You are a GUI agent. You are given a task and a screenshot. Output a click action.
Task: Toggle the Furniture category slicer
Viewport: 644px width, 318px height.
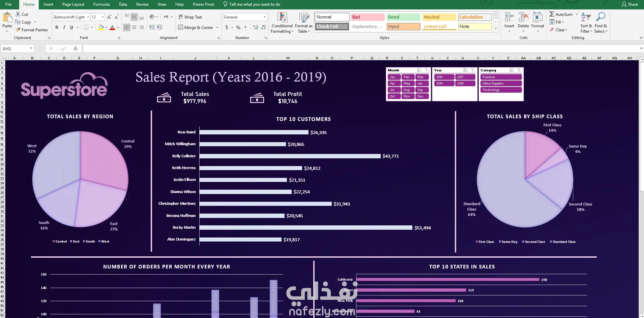pos(501,77)
